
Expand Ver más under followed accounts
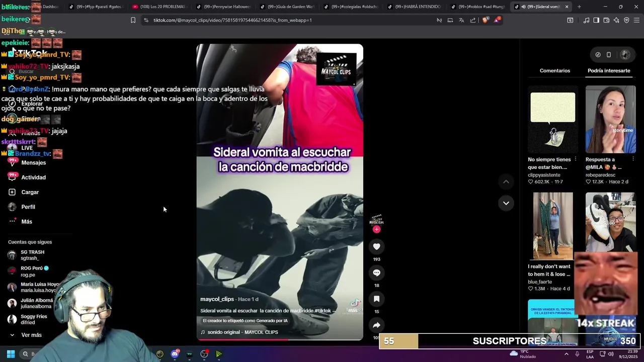tap(25, 335)
